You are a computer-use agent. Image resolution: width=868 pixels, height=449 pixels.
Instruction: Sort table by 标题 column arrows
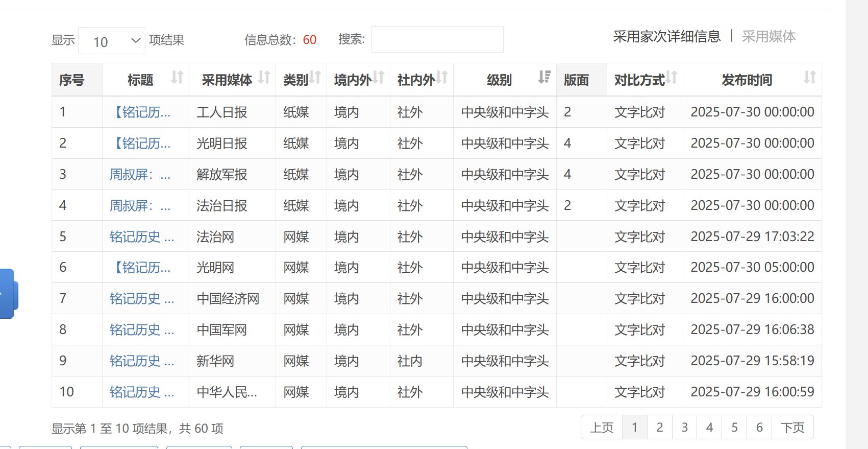click(x=177, y=78)
